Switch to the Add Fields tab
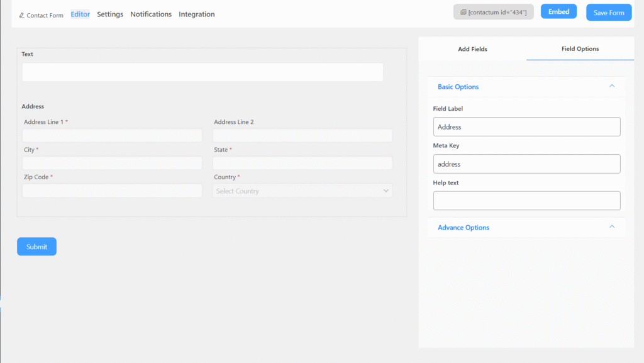 [x=472, y=49]
